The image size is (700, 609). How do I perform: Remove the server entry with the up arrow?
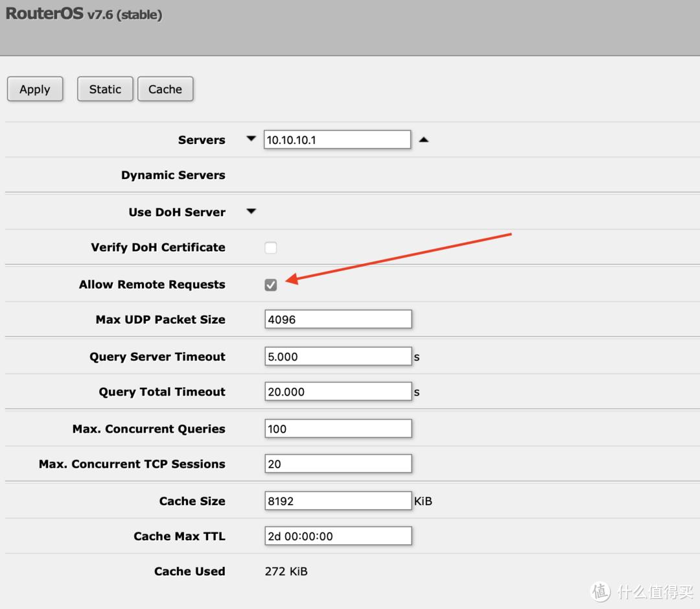(424, 140)
